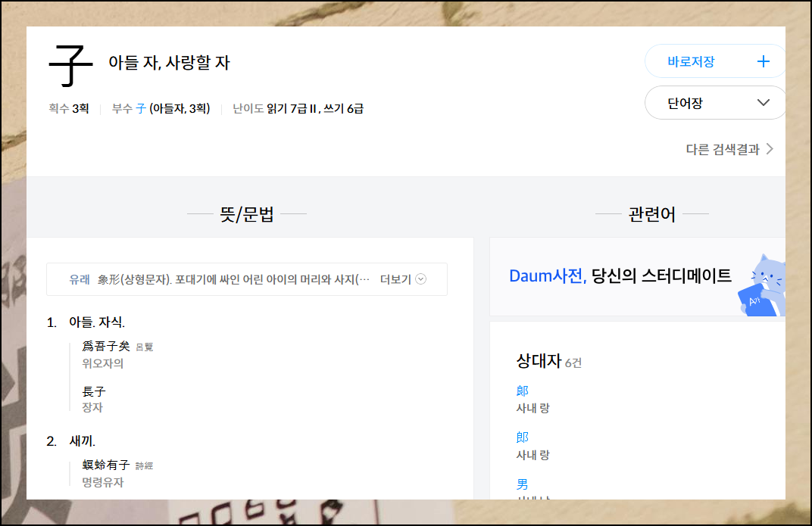Click difficulty text '읽기 7급 II, 쓰기 6급'
Viewport: 812px width, 526px height.
[315, 109]
